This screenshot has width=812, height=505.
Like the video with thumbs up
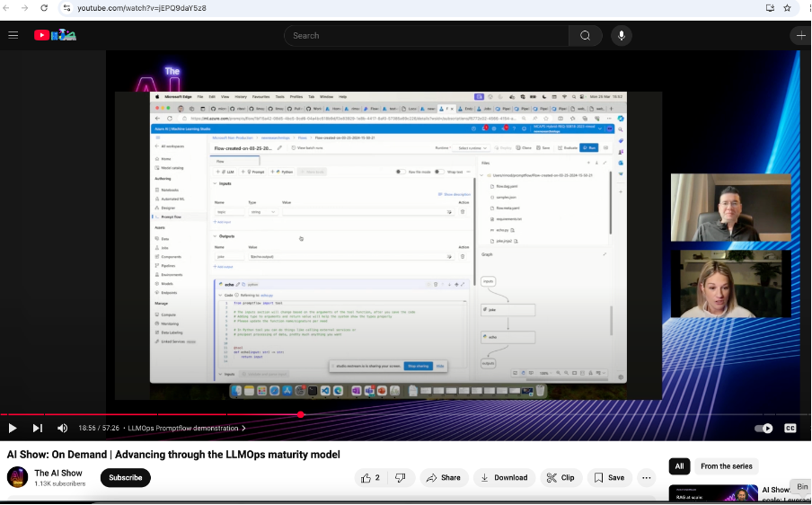pos(369,477)
